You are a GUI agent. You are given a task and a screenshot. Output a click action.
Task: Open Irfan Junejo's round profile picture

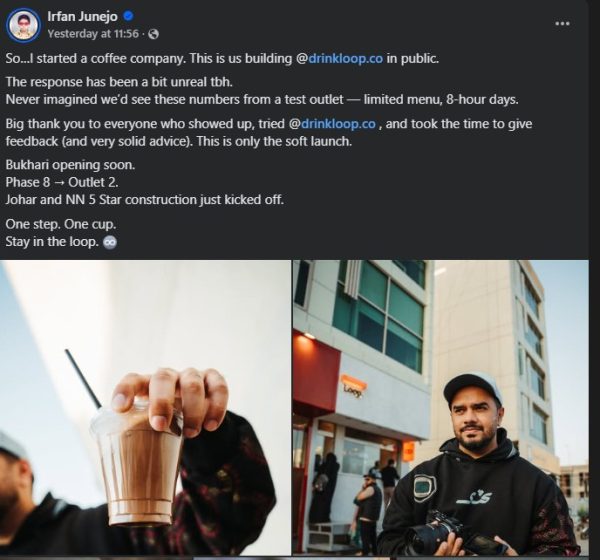pyautogui.click(x=24, y=24)
